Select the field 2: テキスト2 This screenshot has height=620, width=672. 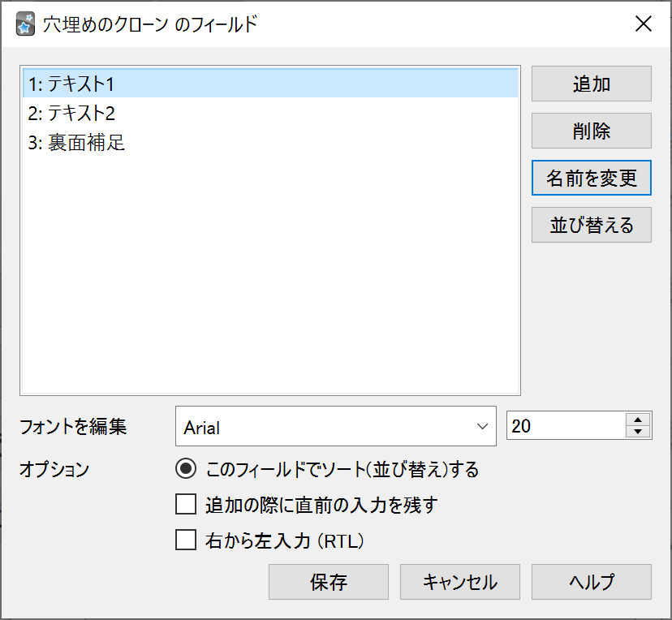[270, 113]
